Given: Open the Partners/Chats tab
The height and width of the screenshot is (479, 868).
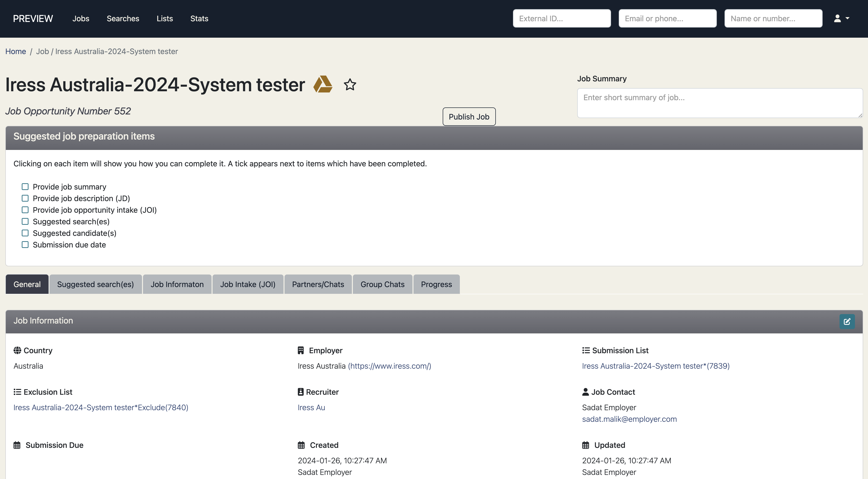Looking at the screenshot, I should 318,284.
